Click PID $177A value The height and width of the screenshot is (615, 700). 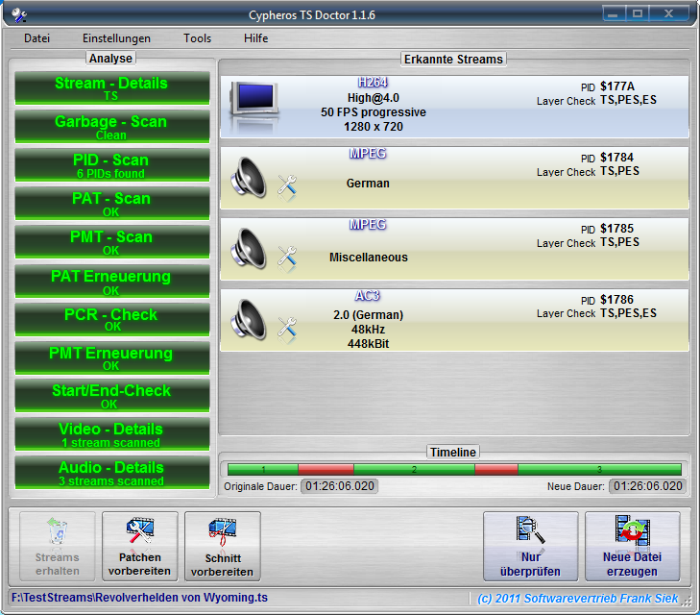pyautogui.click(x=617, y=86)
